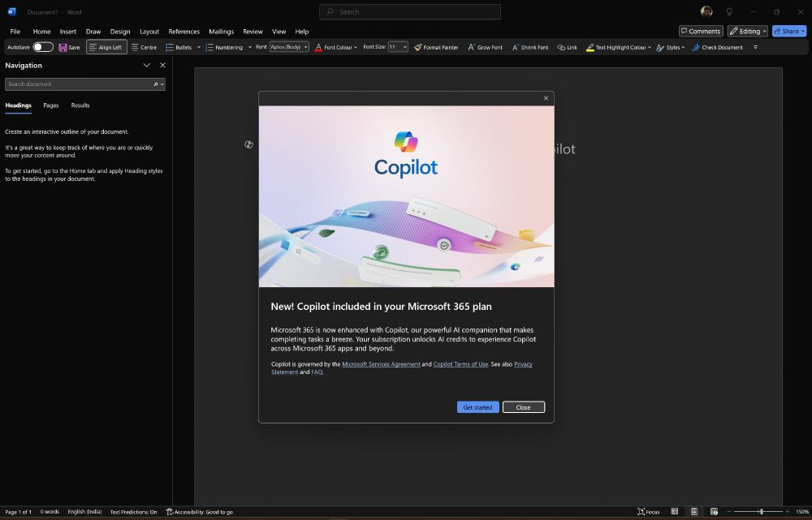
Task: Insert a Link from the toolbar
Action: [567, 47]
